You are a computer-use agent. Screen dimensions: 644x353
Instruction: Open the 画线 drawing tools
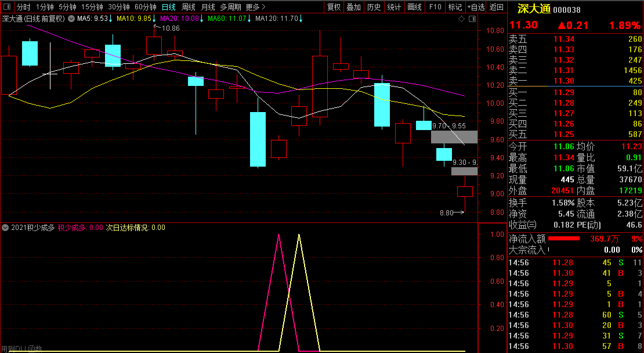414,7
